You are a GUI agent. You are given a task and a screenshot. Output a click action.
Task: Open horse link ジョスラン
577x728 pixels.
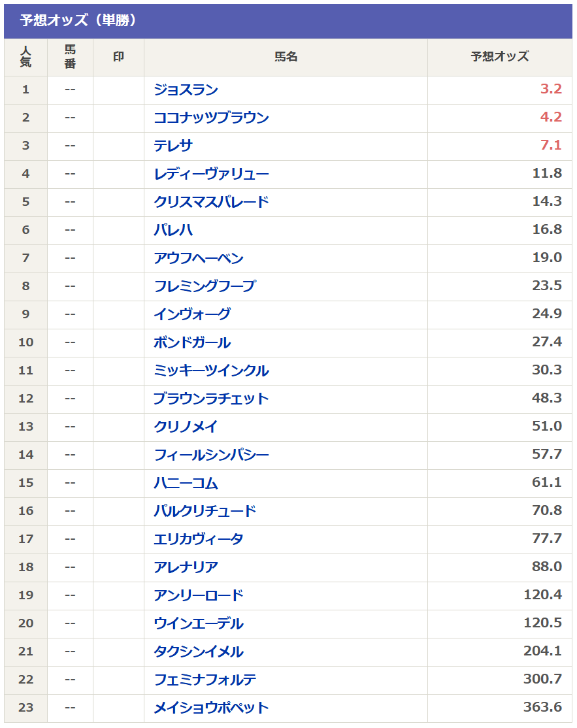(x=186, y=90)
